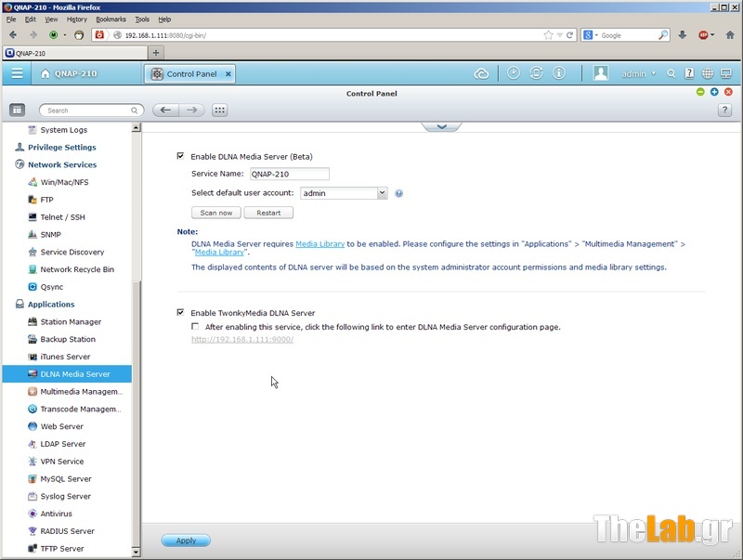This screenshot has height=560, width=743.
Task: Go to Firefox home page icon
Action: click(730, 35)
